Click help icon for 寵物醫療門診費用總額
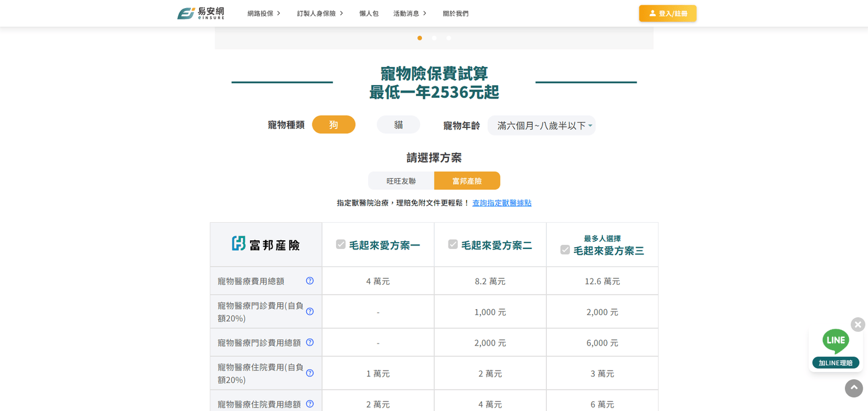This screenshot has width=868, height=411. [310, 342]
